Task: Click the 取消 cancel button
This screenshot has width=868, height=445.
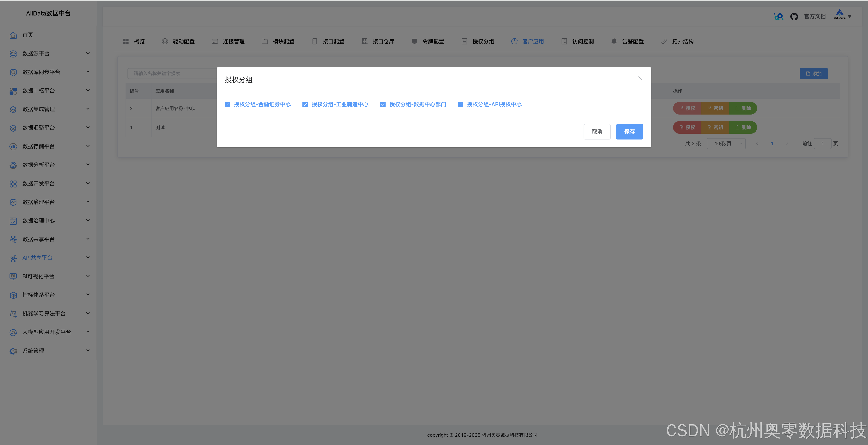Action: pyautogui.click(x=597, y=132)
